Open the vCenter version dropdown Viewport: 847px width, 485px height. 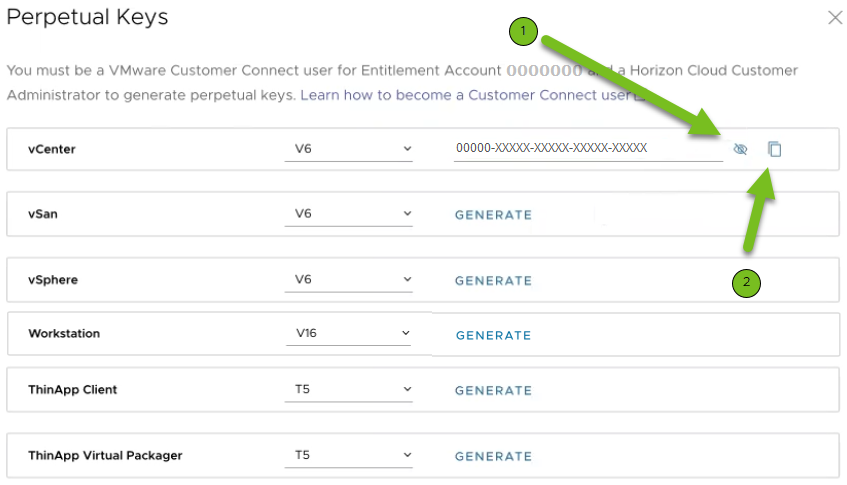[348, 149]
